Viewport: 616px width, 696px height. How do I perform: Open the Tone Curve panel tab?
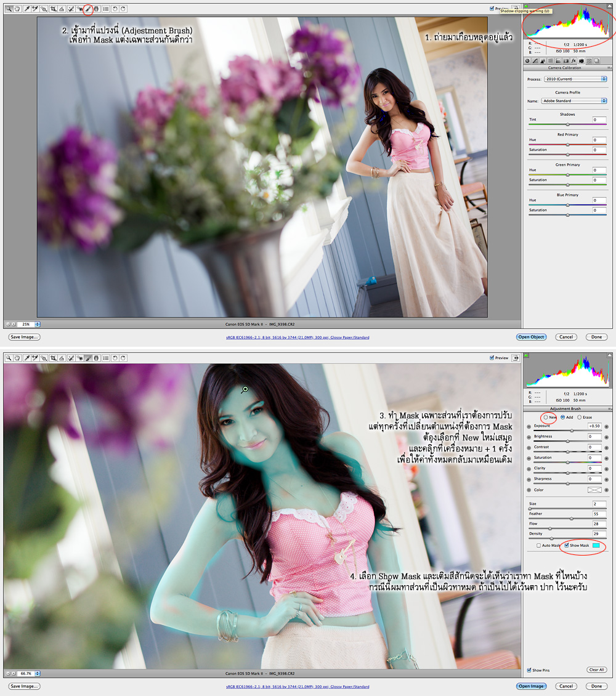(535, 61)
